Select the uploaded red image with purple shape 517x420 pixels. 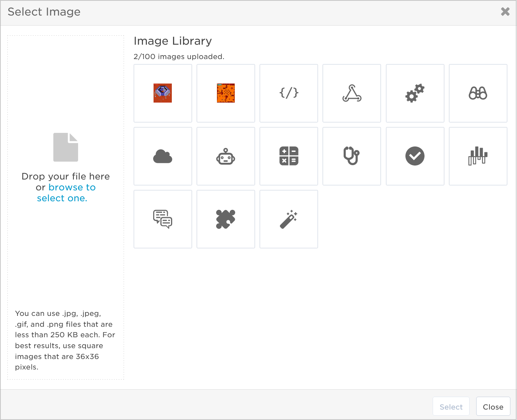163,93
